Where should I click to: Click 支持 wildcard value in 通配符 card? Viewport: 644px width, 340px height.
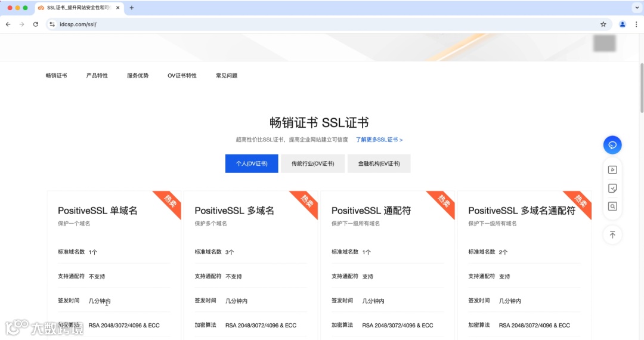click(367, 276)
